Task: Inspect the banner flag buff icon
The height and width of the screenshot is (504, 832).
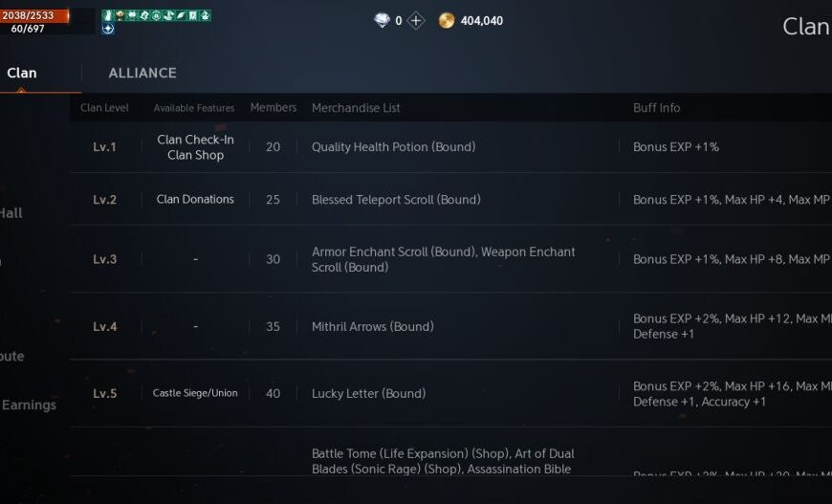Action: 193,15
